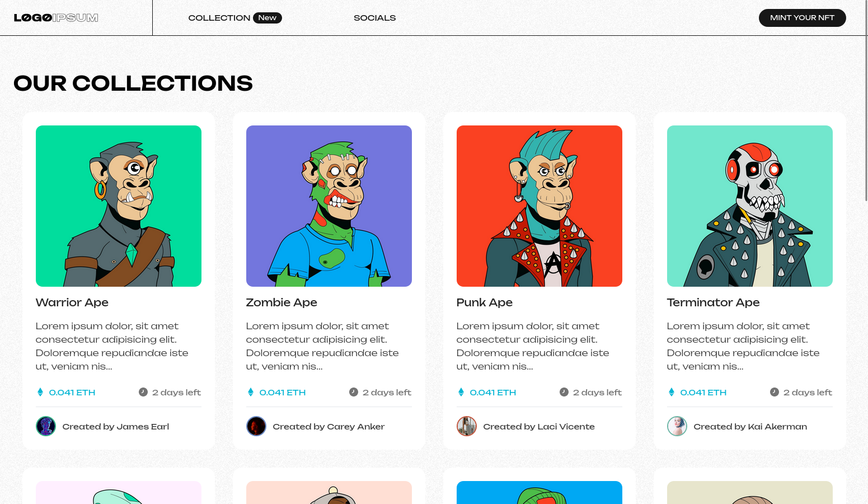Click James Earl's creator avatar
Screen dimensions: 868x504
[46, 426]
